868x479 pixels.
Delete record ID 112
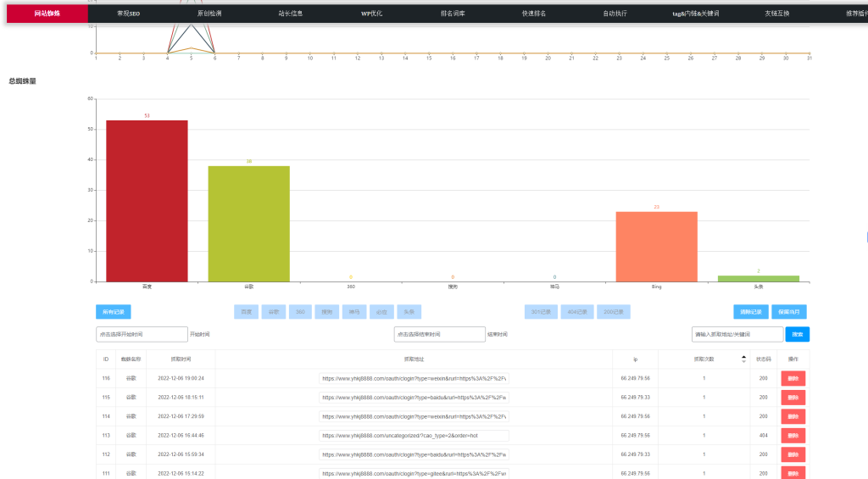click(x=793, y=454)
